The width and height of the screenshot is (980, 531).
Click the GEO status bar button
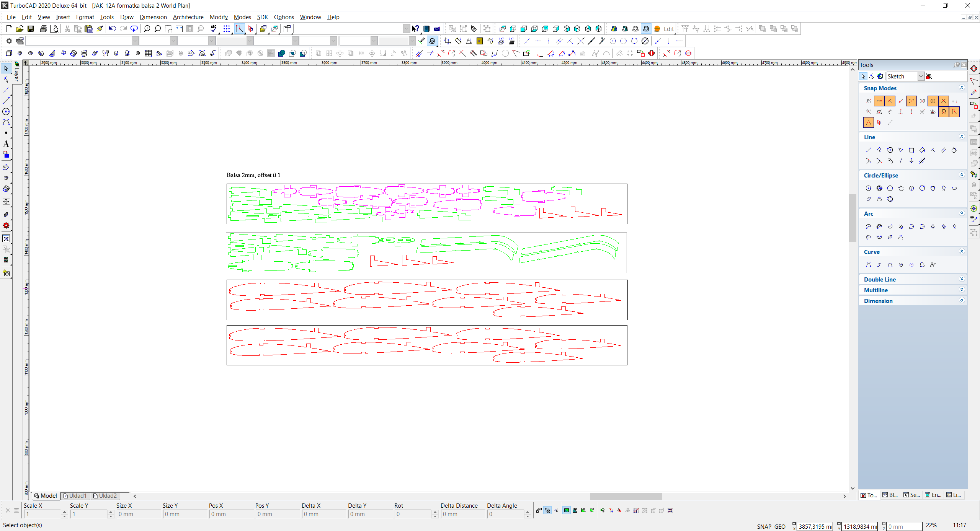click(780, 526)
